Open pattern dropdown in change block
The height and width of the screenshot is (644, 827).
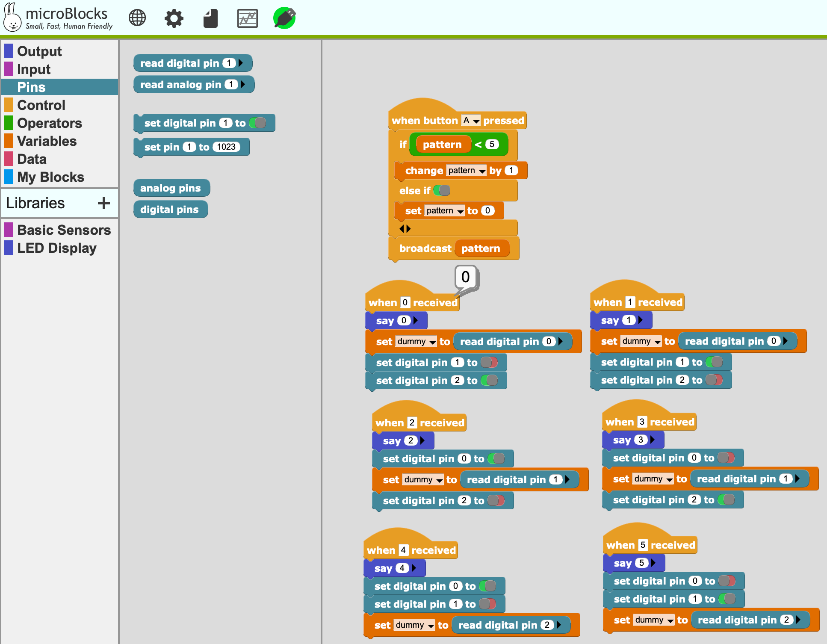467,171
